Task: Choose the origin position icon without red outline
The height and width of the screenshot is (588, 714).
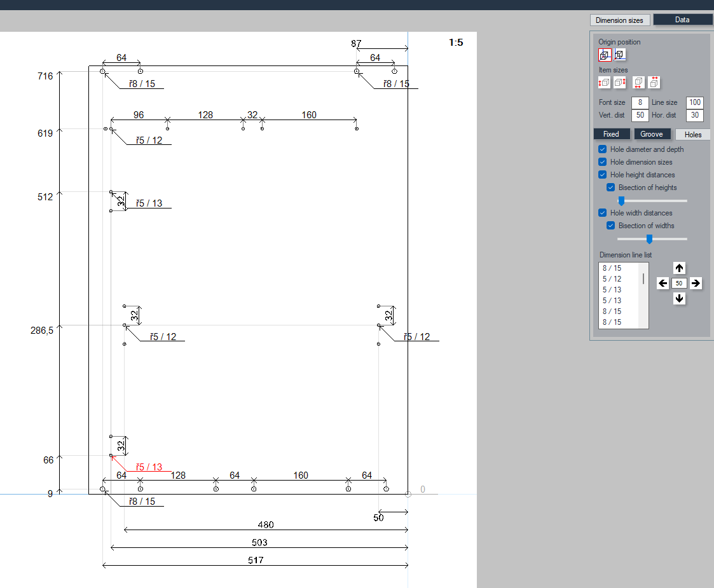Action: click(x=620, y=55)
